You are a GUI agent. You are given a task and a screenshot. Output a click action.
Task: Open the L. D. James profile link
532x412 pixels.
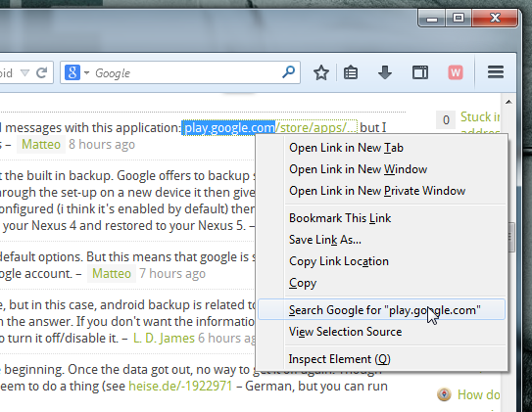pyautogui.click(x=164, y=339)
